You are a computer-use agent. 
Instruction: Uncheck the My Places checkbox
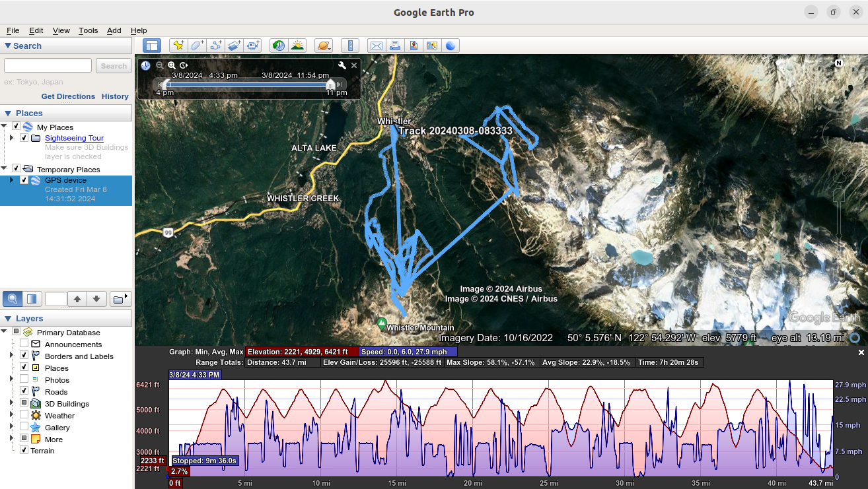[17, 127]
